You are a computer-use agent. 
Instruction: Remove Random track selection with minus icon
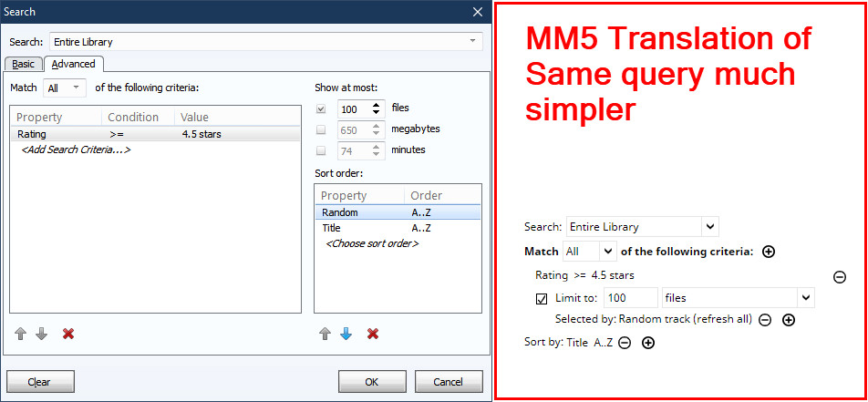click(765, 320)
